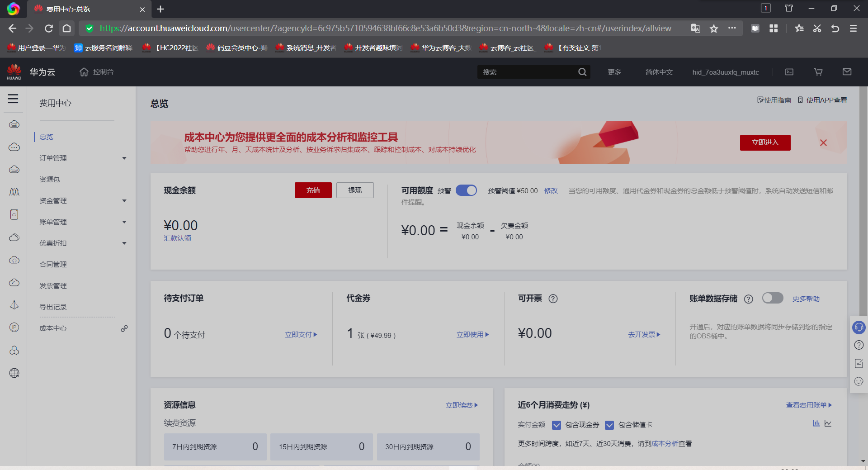This screenshot has height=470, width=868.
Task: Click the 控制台 text in the header
Action: pyautogui.click(x=103, y=72)
